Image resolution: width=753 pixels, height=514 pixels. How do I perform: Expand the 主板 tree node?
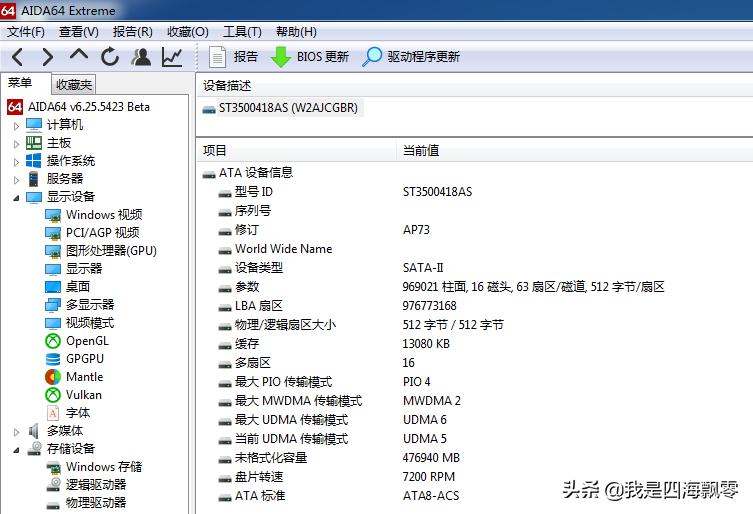16,144
